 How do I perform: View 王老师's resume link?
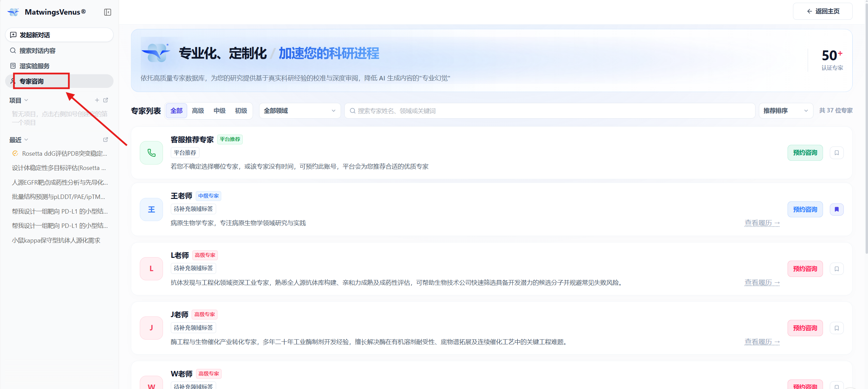[x=762, y=223]
